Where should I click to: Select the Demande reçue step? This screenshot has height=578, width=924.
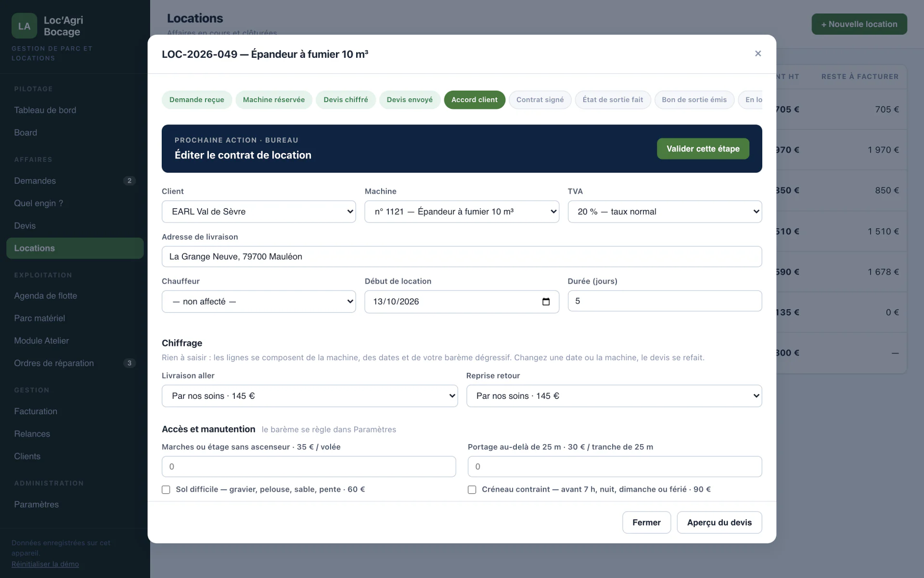197,100
